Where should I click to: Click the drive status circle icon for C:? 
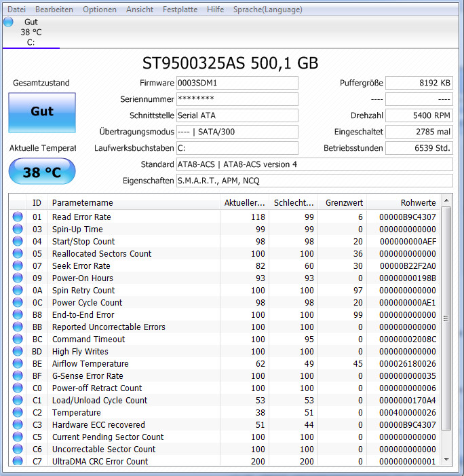[x=9, y=22]
